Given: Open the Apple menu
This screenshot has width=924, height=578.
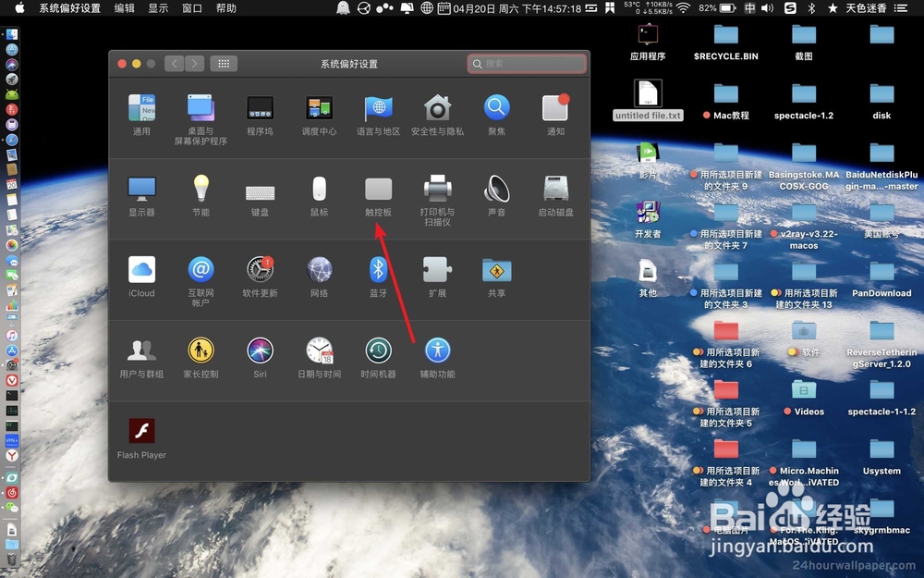Looking at the screenshot, I should 19,8.
